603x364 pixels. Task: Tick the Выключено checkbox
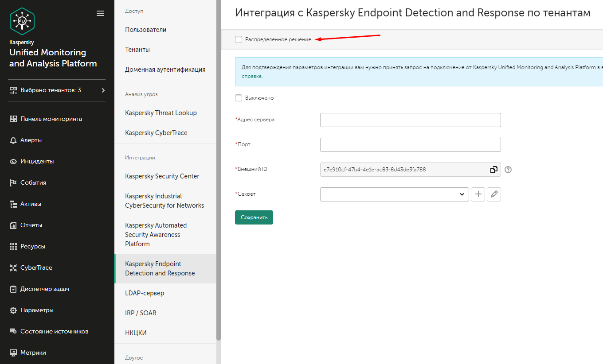pyautogui.click(x=239, y=98)
